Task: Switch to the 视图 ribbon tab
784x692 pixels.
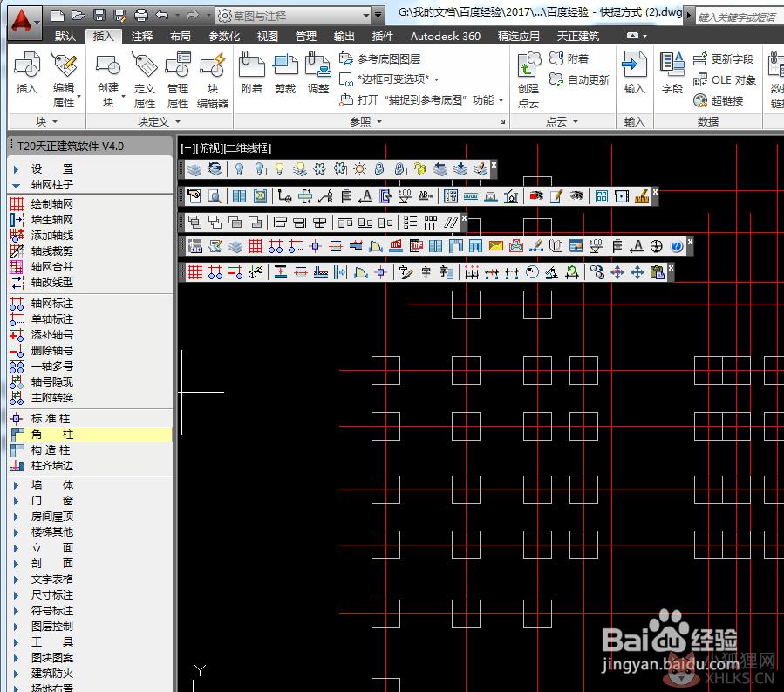Action: [268, 36]
